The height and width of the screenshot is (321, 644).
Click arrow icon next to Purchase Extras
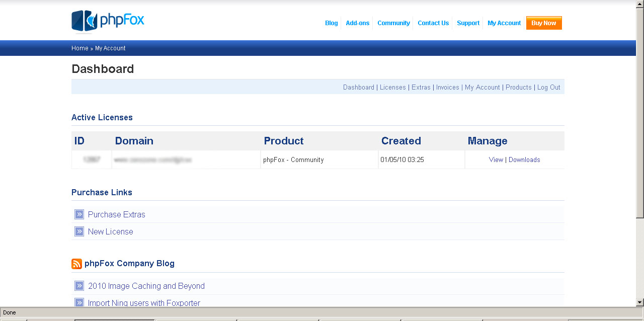click(79, 214)
